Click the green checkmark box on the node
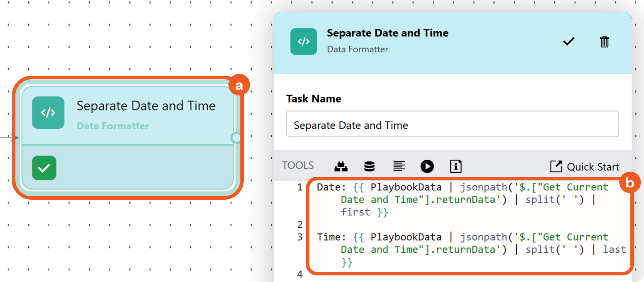644x282 pixels. tap(44, 168)
